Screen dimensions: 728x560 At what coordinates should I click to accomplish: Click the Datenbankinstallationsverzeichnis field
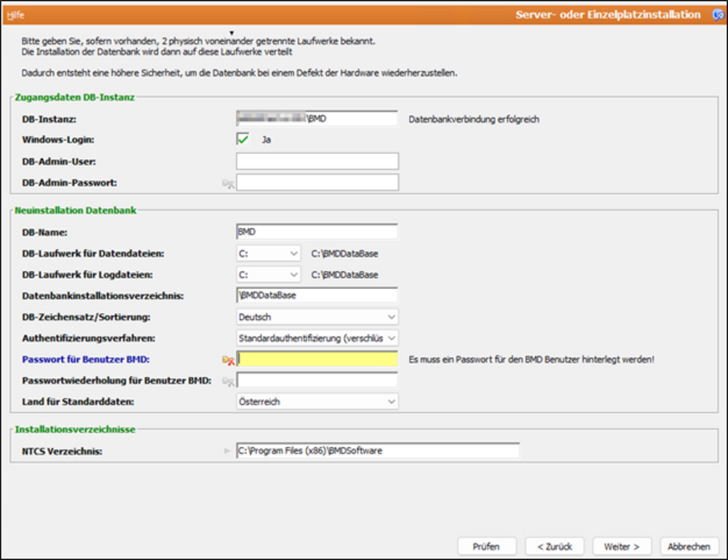317,296
